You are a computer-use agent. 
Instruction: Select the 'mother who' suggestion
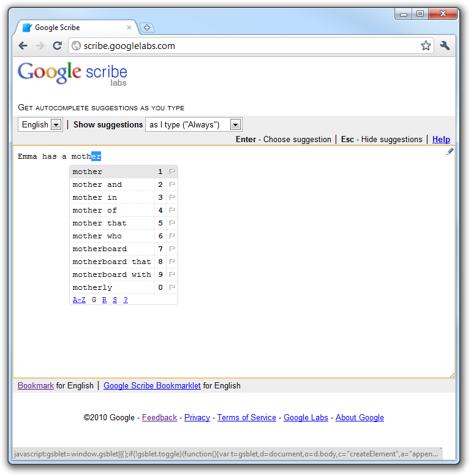[x=97, y=236]
